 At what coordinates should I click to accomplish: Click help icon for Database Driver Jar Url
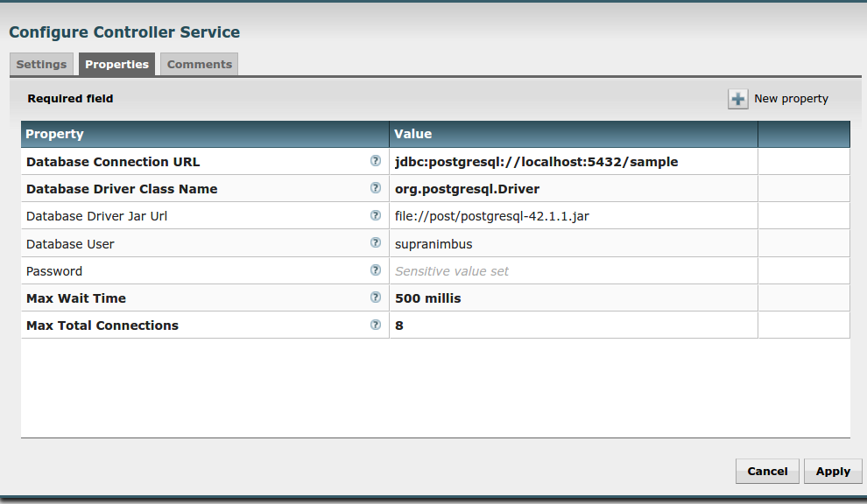click(376, 215)
